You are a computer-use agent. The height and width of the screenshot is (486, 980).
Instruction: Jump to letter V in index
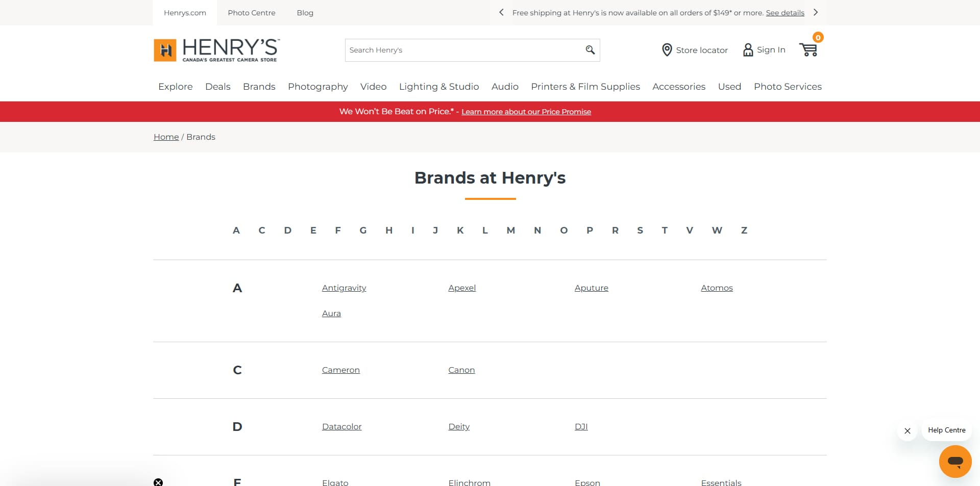(690, 231)
